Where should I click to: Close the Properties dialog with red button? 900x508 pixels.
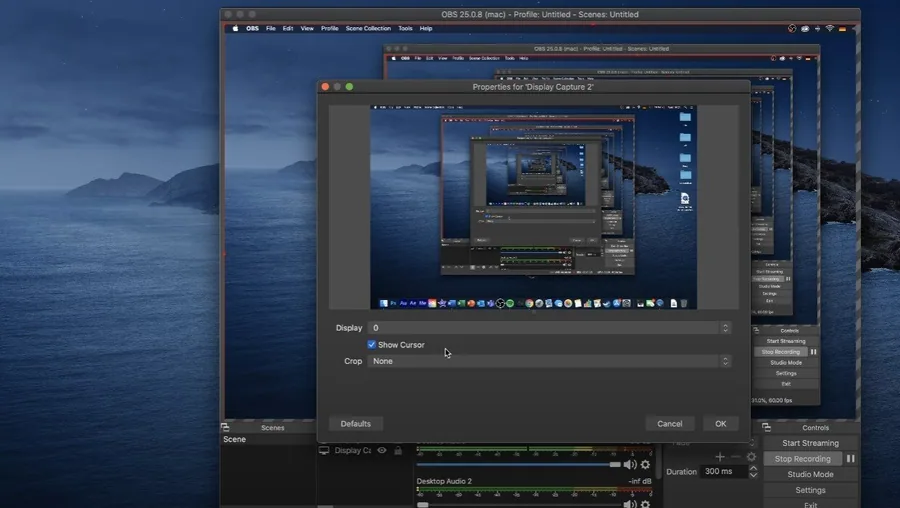click(x=325, y=87)
